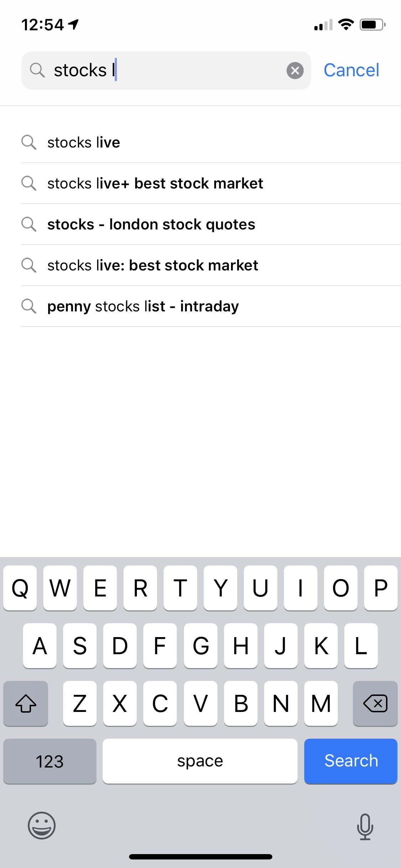Tap magnifier icon beside 'stocks live'

click(x=29, y=142)
